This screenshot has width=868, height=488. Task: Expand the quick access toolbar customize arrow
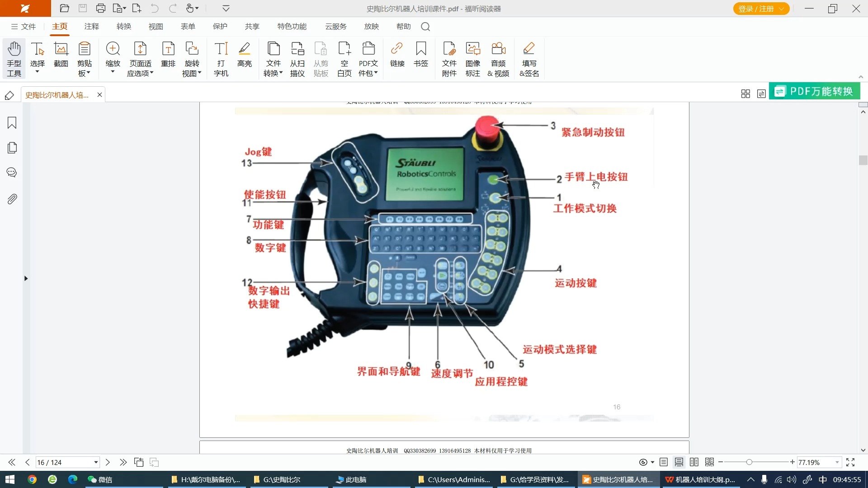click(x=226, y=8)
